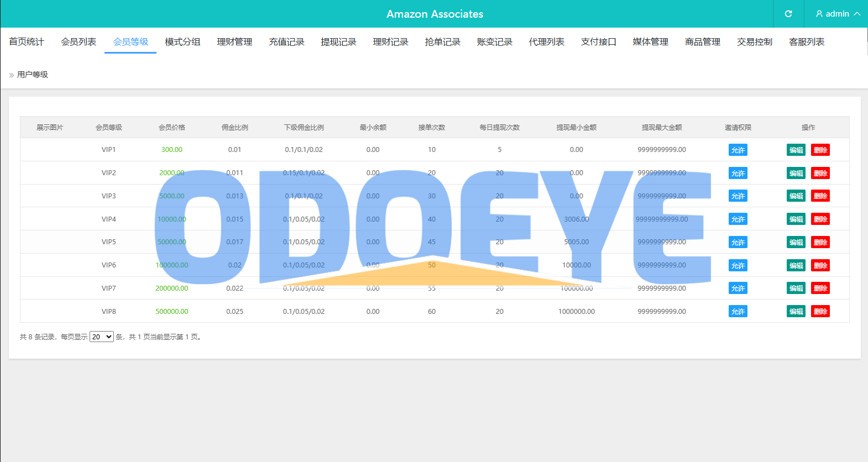
Task: Toggle the 允许 permission on VIP5 row
Action: click(738, 242)
